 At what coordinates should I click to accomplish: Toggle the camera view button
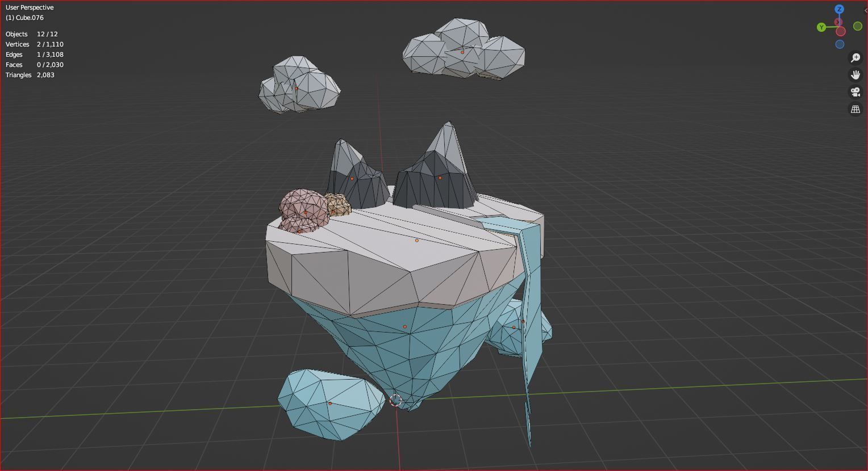tap(856, 92)
